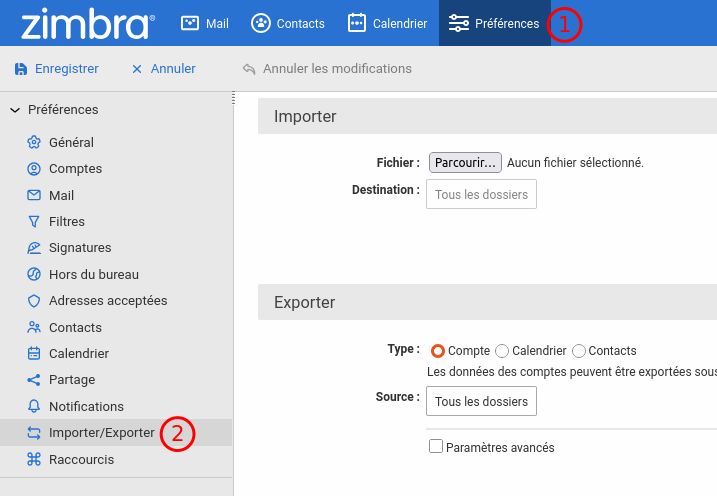This screenshot has width=717, height=496.
Task: Click the Calendrier calendar icon in header
Action: tap(357, 23)
